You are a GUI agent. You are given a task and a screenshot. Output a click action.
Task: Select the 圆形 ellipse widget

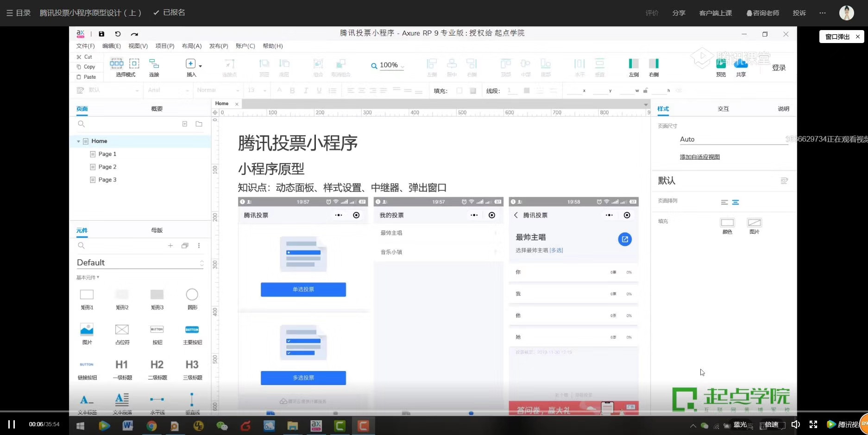point(192,299)
